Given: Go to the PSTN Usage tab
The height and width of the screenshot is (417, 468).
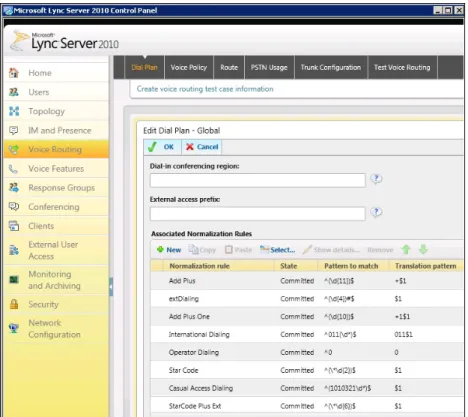Looking at the screenshot, I should point(269,68).
